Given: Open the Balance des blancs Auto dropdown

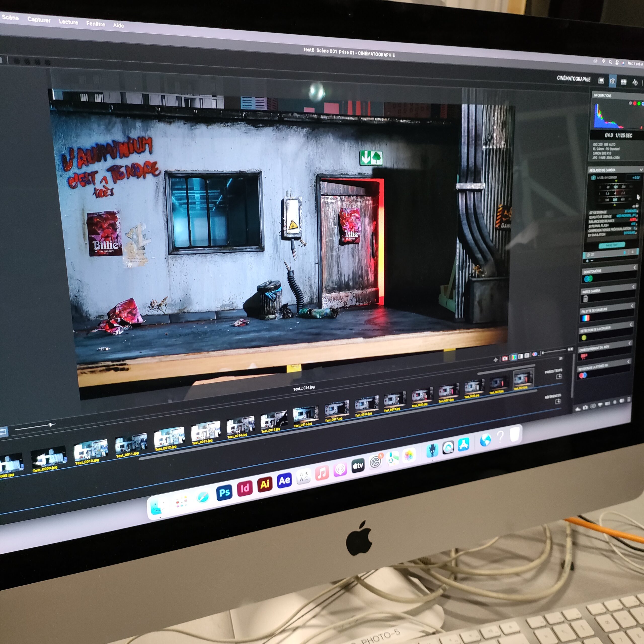Looking at the screenshot, I should pyautogui.click(x=633, y=220).
